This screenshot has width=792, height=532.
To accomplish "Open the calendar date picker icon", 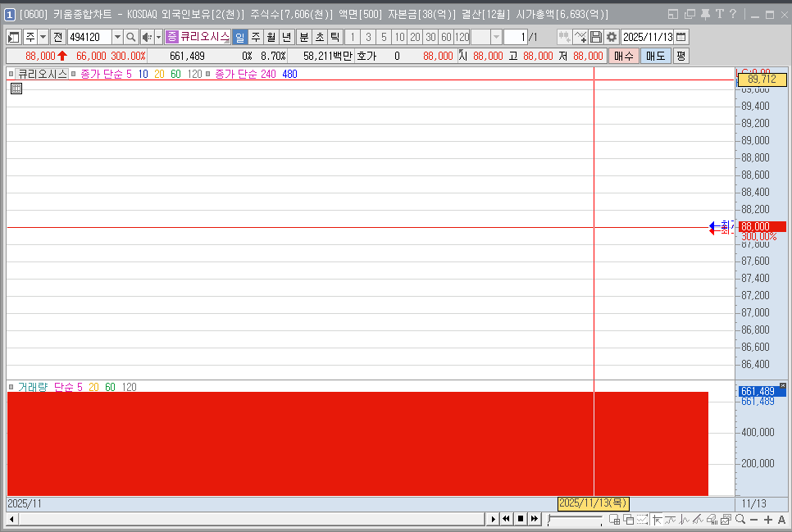I will pos(680,37).
